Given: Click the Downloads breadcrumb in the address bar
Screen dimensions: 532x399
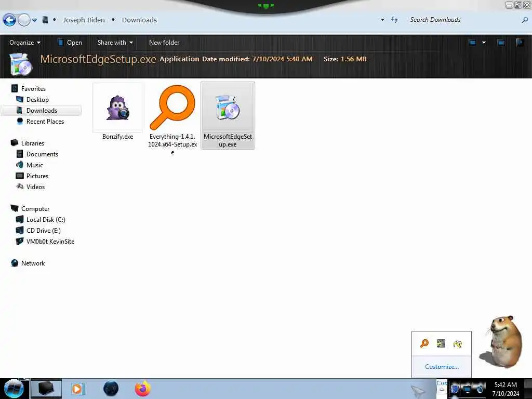Looking at the screenshot, I should coord(139,20).
